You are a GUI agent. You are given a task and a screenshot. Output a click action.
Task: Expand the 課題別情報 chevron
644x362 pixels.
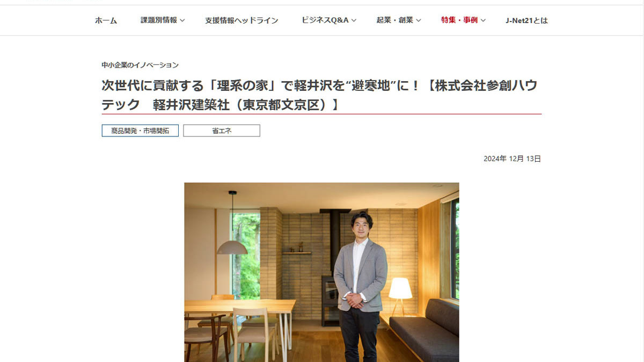coord(182,20)
